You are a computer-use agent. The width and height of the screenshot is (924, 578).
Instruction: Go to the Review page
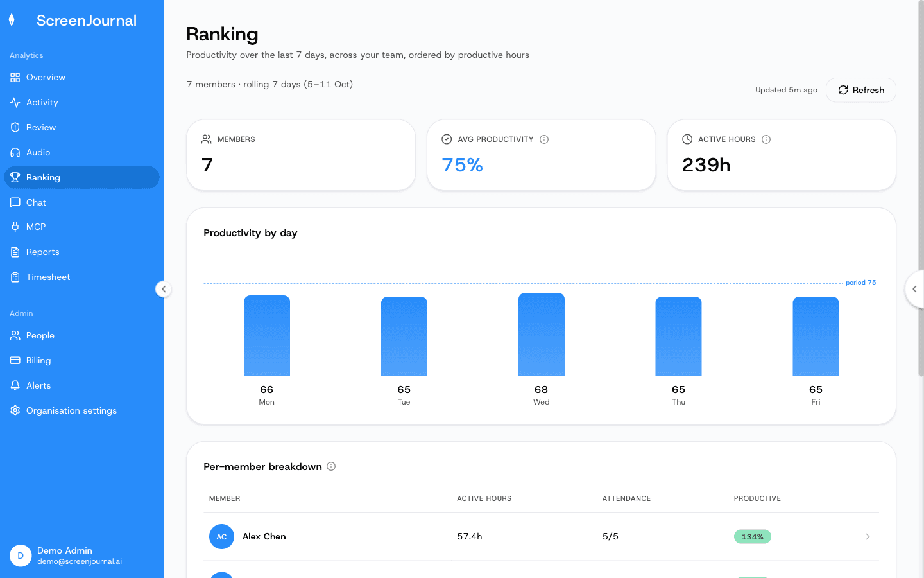click(x=81, y=127)
